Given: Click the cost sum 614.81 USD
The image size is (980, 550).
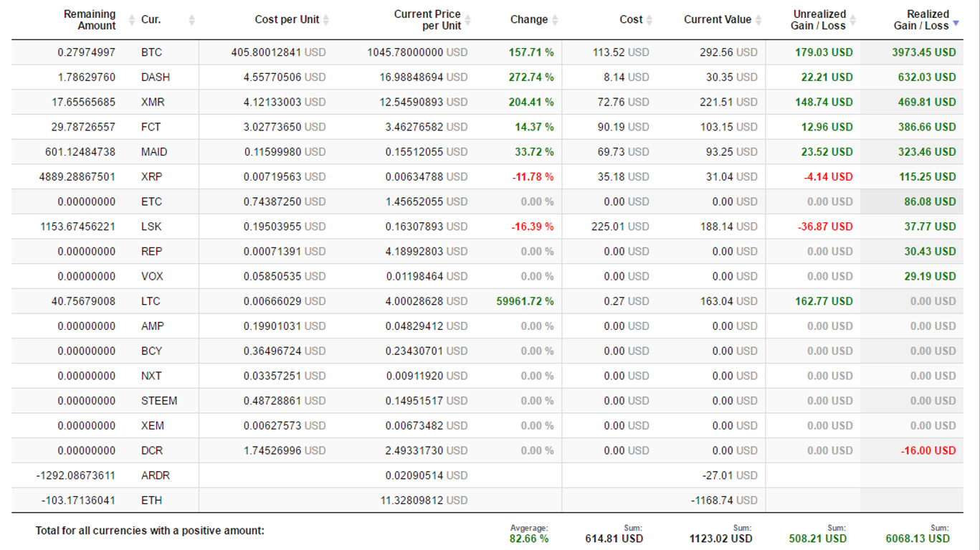Looking at the screenshot, I should [x=614, y=539].
